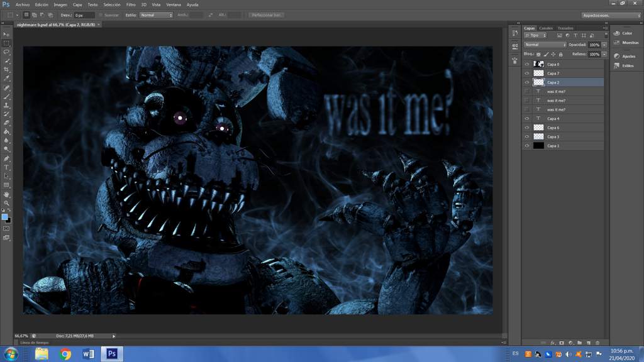Select the History Brush tool
Screen dimensions: 644x362
[6, 114]
